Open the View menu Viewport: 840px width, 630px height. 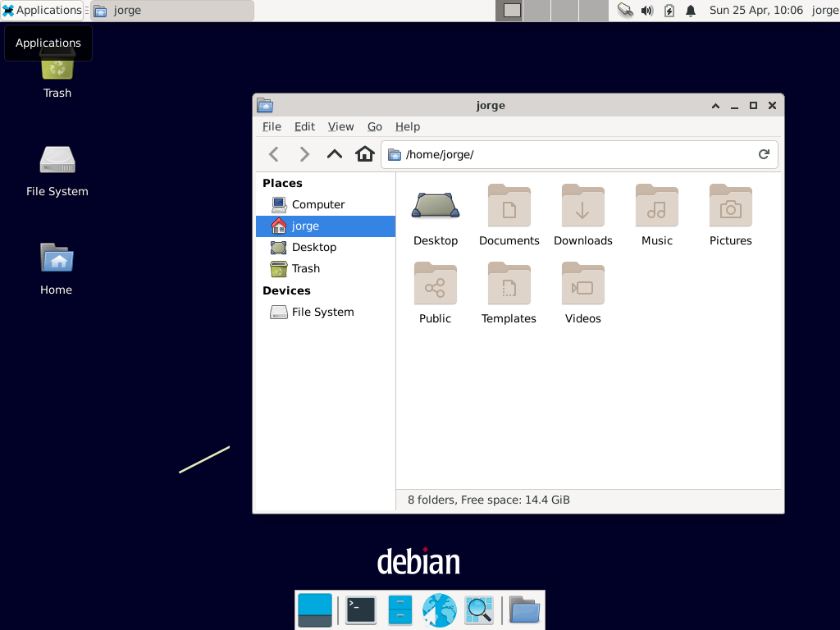click(x=340, y=126)
